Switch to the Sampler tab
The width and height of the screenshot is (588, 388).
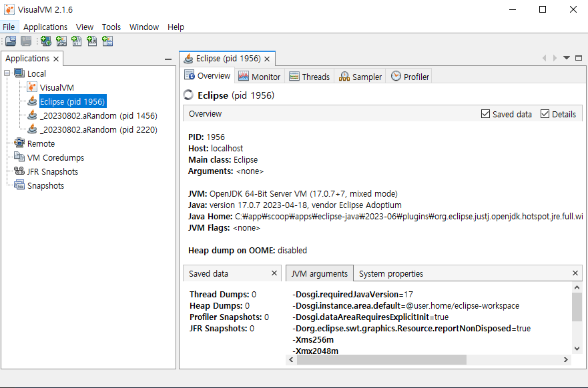(x=360, y=77)
